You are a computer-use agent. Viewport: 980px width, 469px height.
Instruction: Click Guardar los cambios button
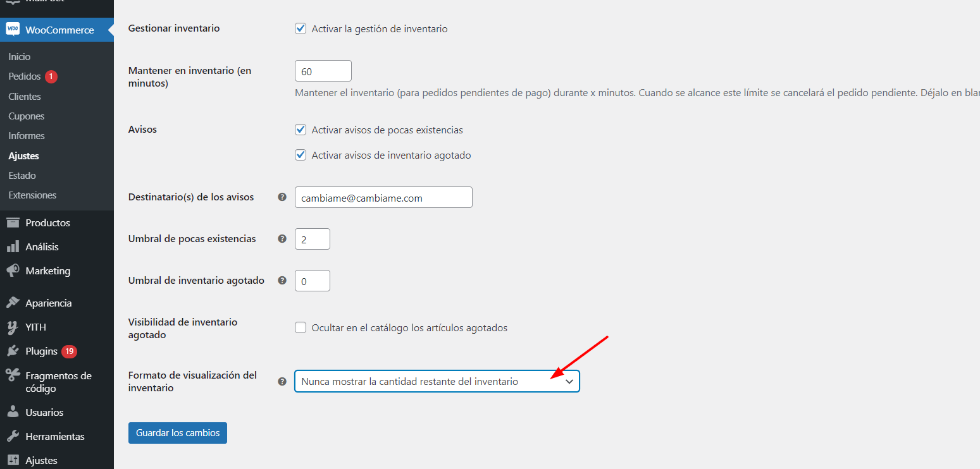pyautogui.click(x=178, y=433)
